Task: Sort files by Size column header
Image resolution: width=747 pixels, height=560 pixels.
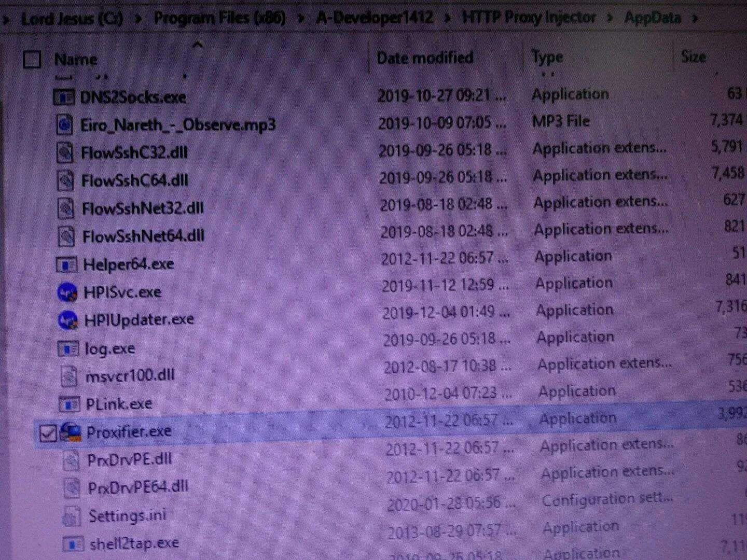Action: tap(694, 56)
